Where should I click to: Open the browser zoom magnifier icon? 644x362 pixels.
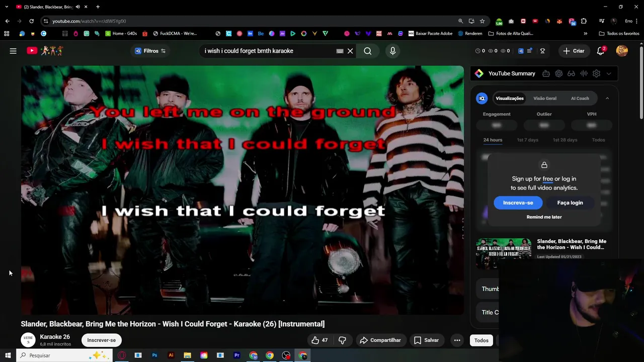tap(460, 21)
